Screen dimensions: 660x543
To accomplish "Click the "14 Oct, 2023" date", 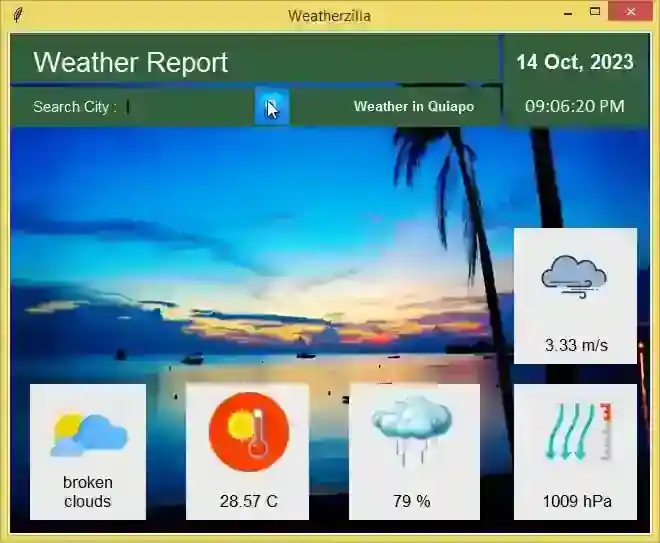I will pos(575,62).
